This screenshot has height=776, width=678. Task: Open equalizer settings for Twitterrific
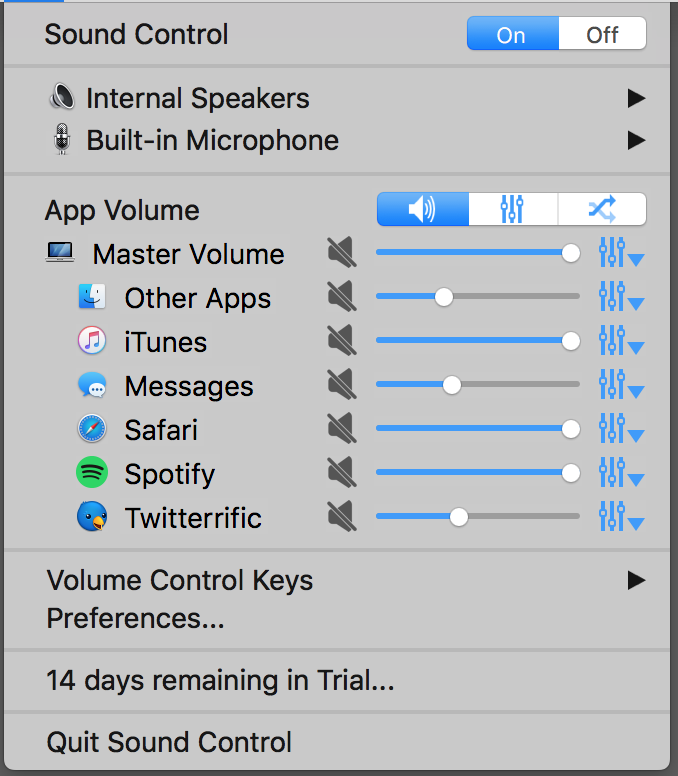pyautogui.click(x=621, y=516)
